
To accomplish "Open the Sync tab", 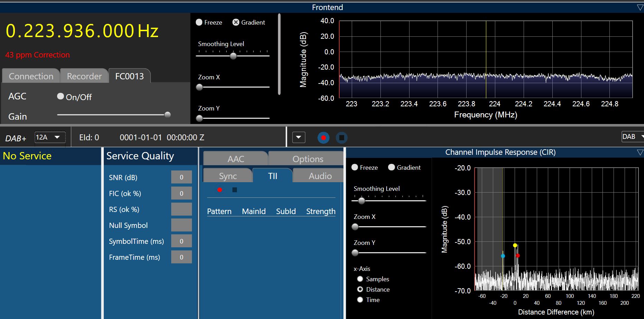I will coord(228,176).
